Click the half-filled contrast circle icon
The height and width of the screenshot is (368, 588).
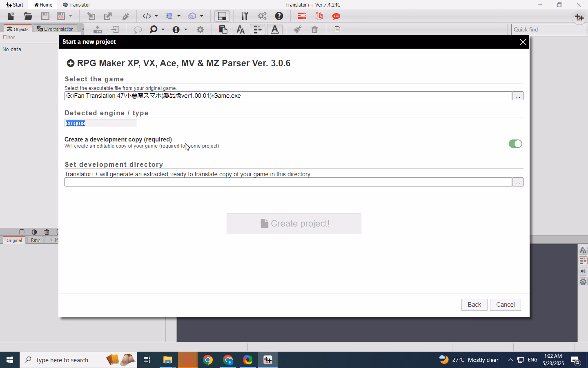pos(34,232)
